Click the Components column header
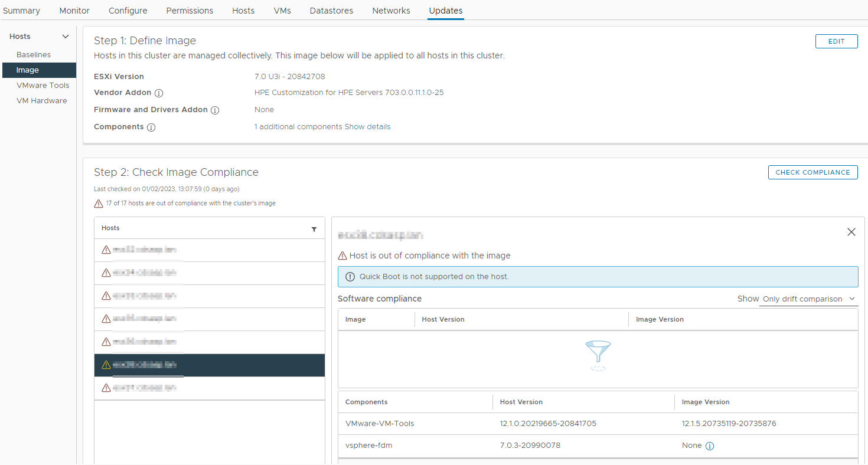The width and height of the screenshot is (868, 465). [367, 402]
